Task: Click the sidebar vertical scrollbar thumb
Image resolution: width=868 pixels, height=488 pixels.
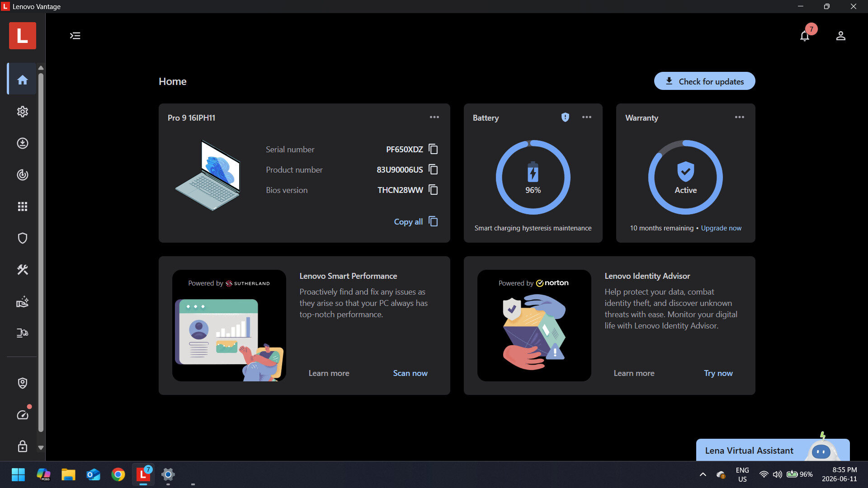Action: pyautogui.click(x=41, y=252)
